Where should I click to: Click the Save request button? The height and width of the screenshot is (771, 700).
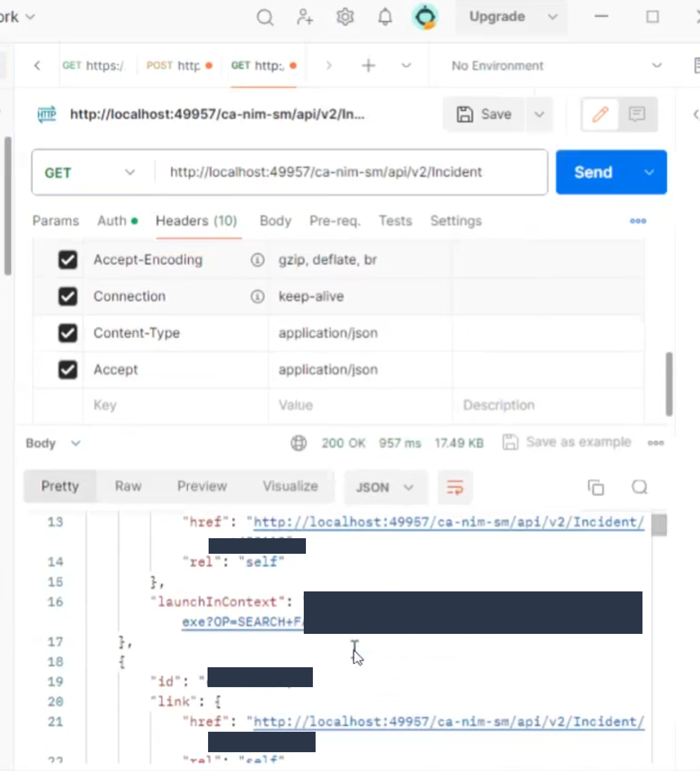(484, 114)
